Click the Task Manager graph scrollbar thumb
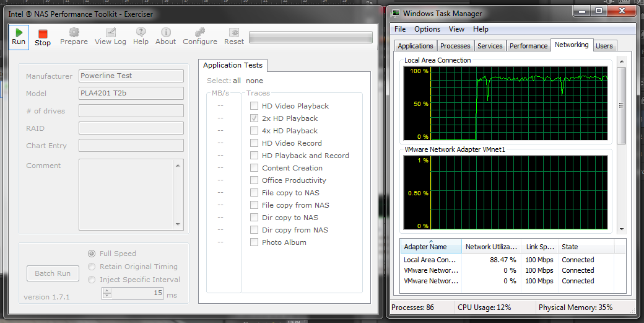The height and width of the screenshot is (323, 644). [x=622, y=105]
